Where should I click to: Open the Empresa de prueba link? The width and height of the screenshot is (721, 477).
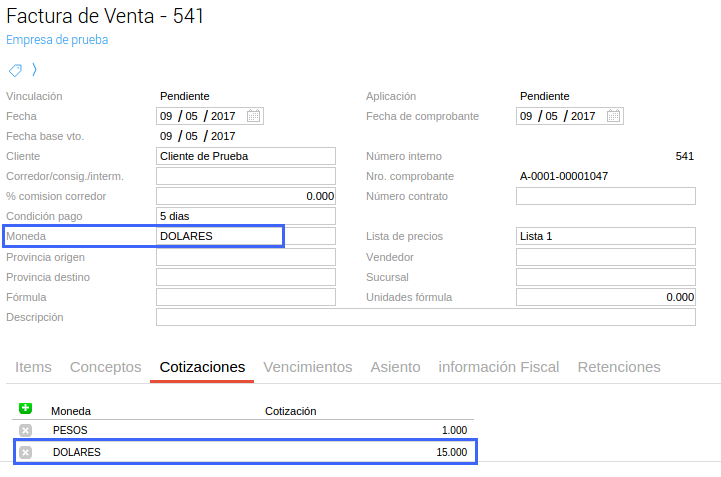pos(57,40)
